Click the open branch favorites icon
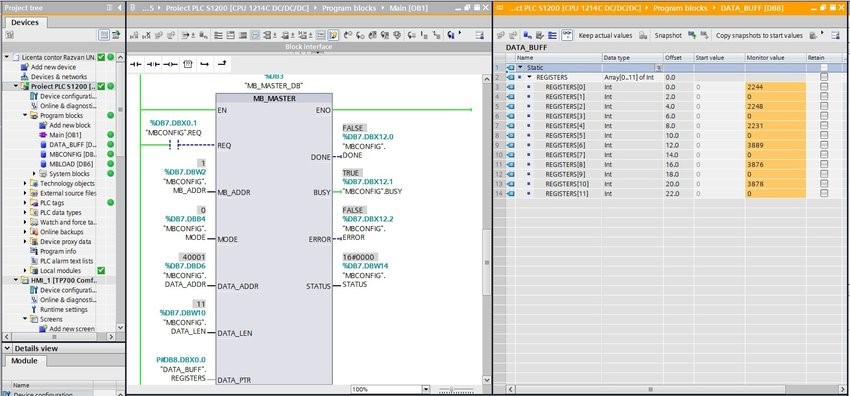The image size is (850, 396). [x=204, y=64]
